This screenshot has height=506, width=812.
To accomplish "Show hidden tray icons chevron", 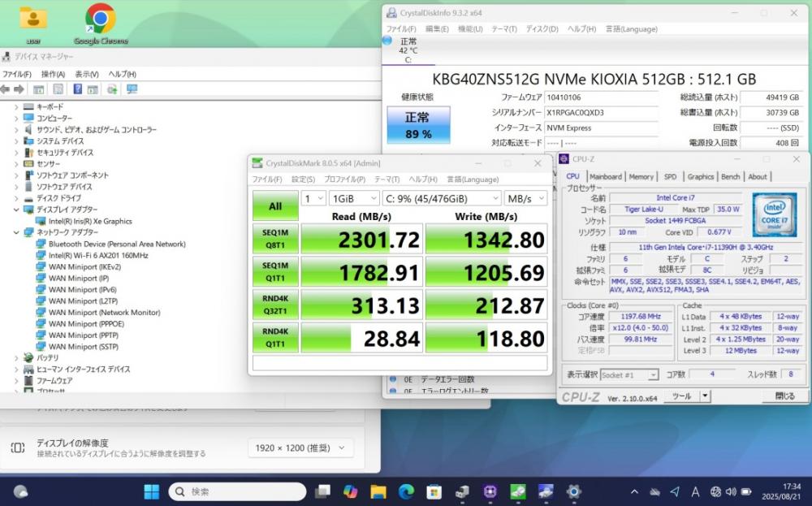I will 634,491.
